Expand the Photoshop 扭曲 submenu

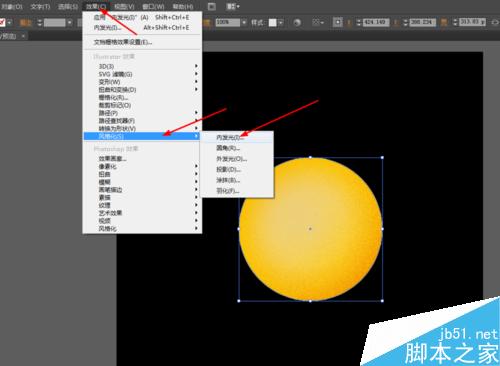142,174
